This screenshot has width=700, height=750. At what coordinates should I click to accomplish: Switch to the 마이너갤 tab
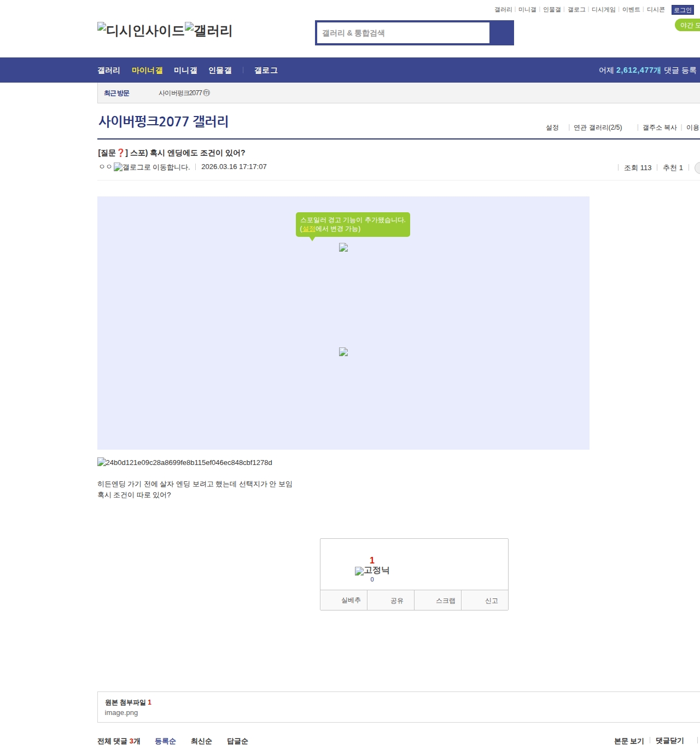coord(147,70)
